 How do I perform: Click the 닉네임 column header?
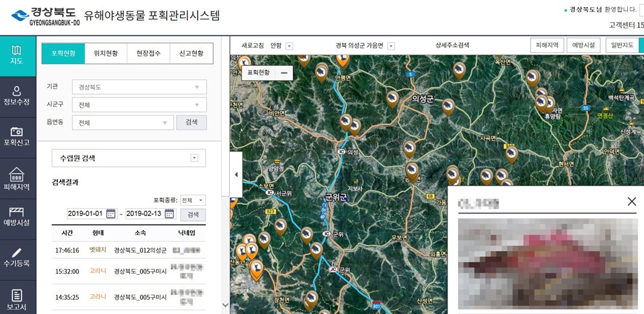pos(187,233)
